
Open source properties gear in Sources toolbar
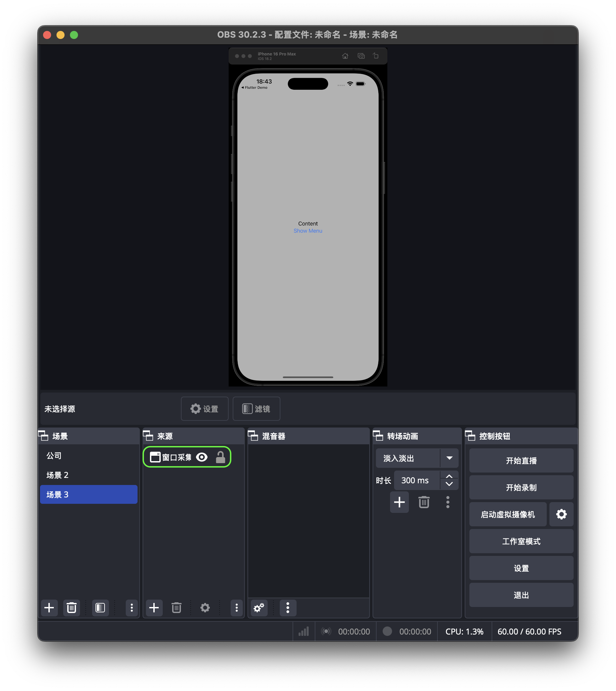[x=205, y=608]
